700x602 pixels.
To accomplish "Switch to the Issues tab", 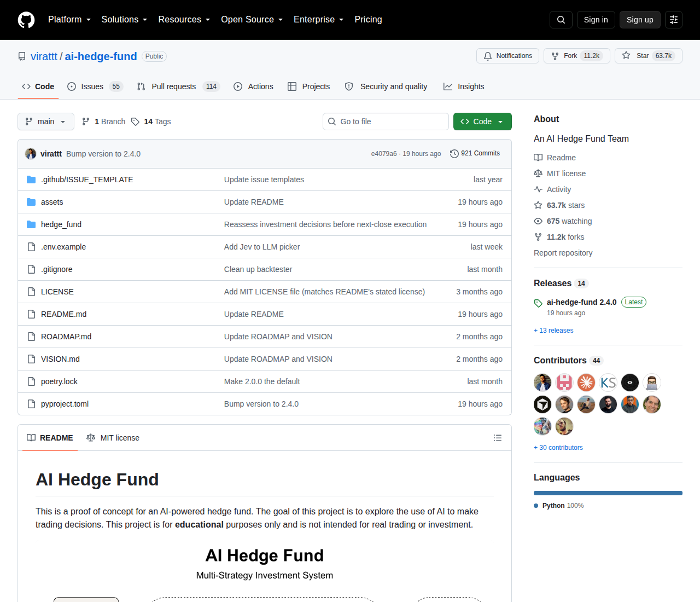I will [x=95, y=86].
